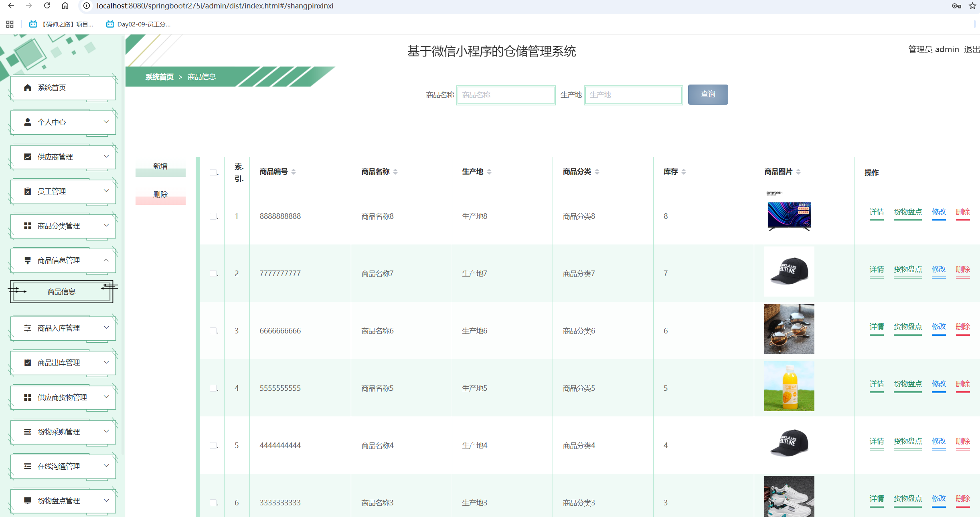Select the home icon next to 系统首页
The width and height of the screenshot is (980, 517).
(27, 87)
